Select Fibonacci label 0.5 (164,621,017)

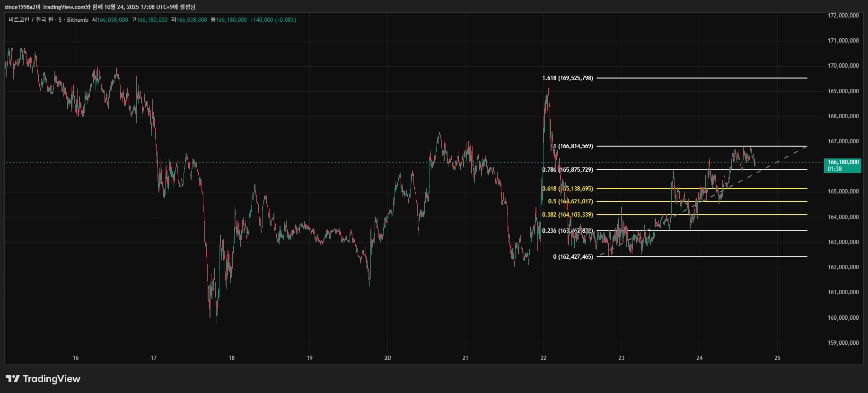[x=570, y=201]
